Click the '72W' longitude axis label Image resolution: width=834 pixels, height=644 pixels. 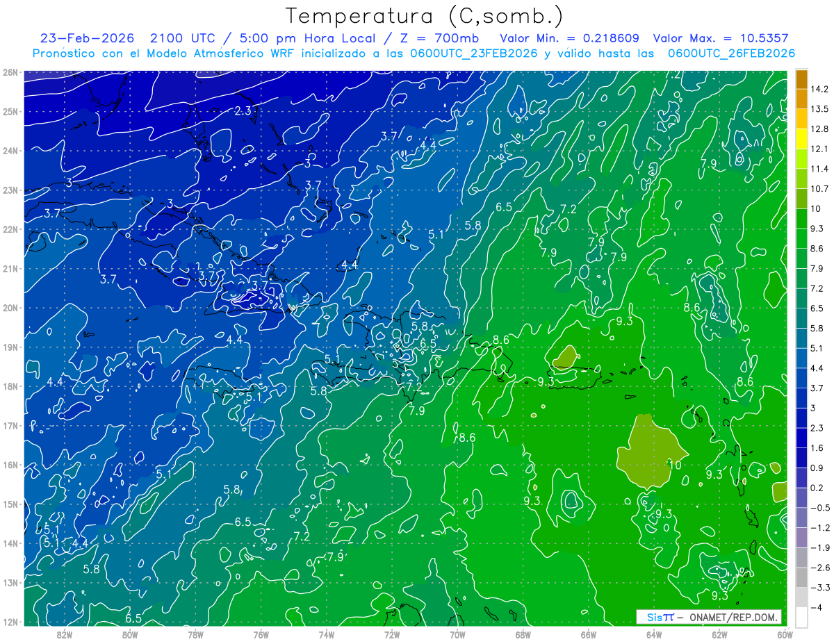point(392,634)
